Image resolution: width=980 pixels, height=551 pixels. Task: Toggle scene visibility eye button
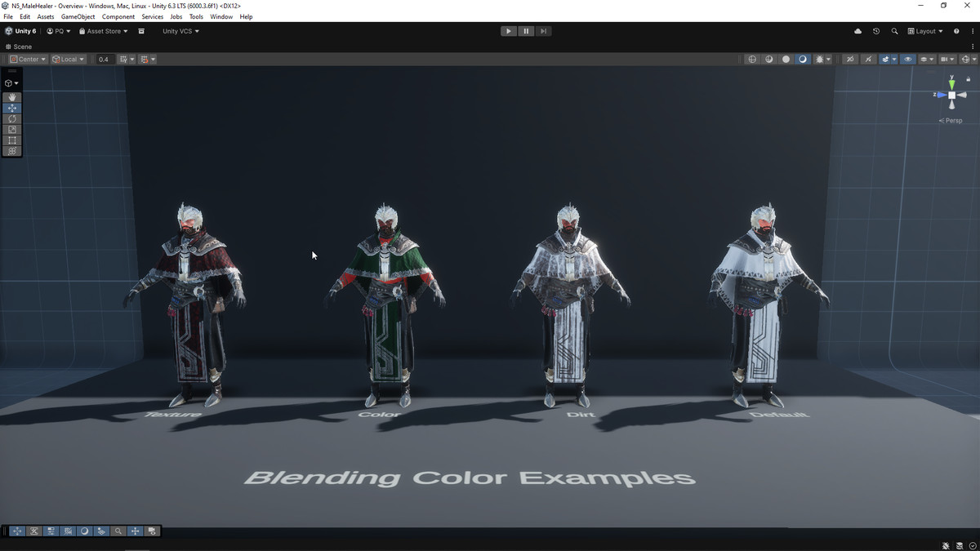(907, 60)
